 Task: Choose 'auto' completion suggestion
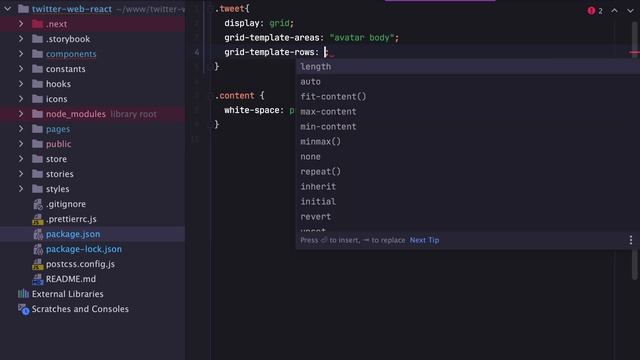pos(468,82)
